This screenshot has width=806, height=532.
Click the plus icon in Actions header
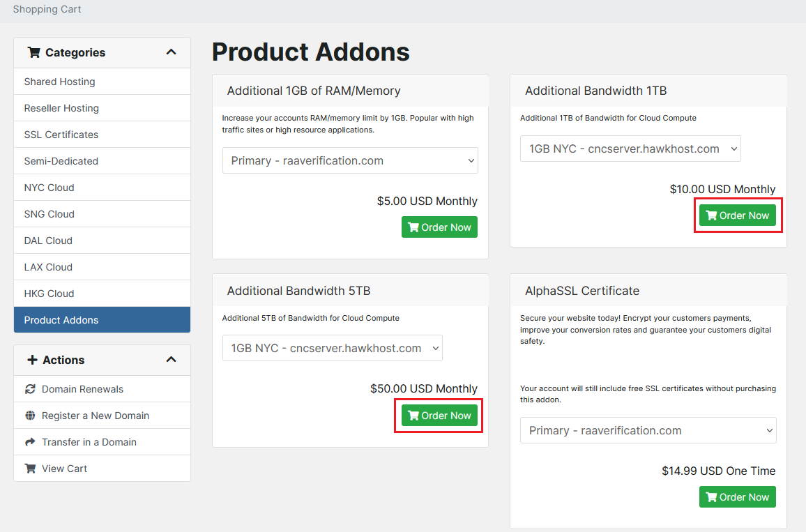pos(32,360)
